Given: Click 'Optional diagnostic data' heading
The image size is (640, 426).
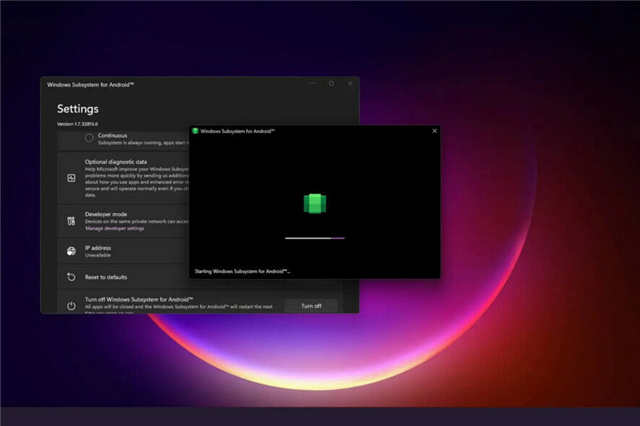Looking at the screenshot, I should [x=116, y=162].
